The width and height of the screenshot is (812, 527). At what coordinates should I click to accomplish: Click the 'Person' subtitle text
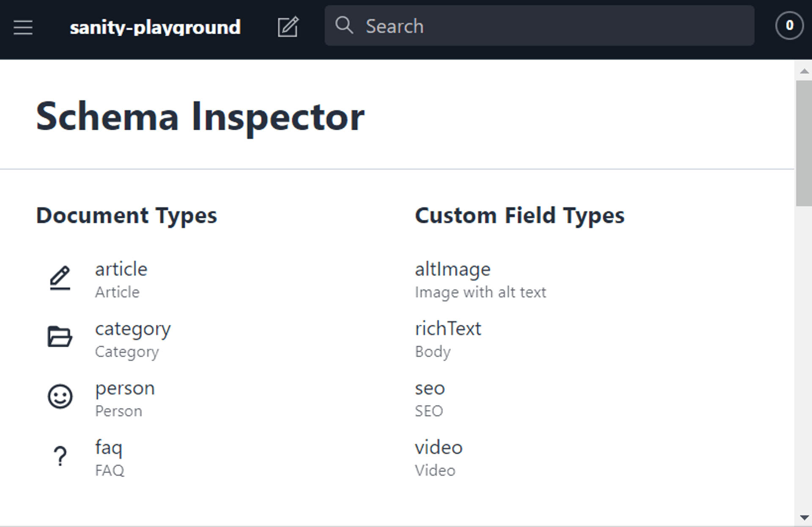(x=118, y=411)
